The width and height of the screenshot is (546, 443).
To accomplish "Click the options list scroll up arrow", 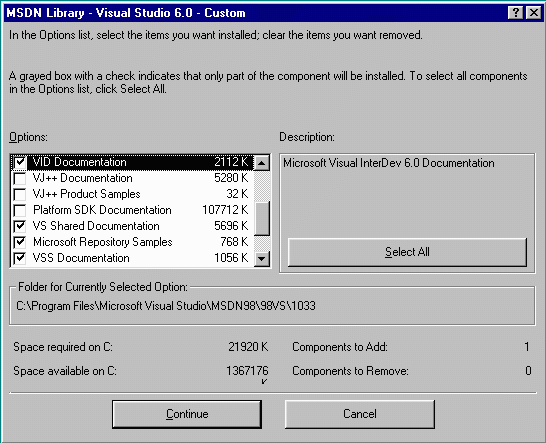I will (262, 163).
